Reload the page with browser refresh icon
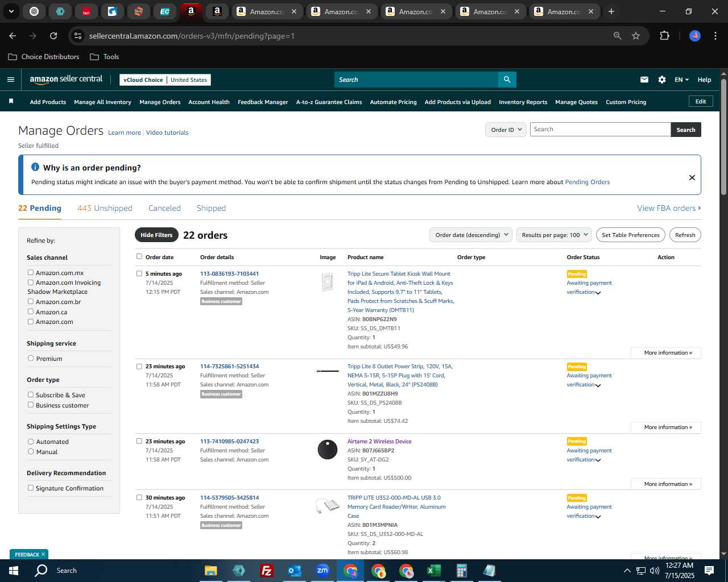 click(x=53, y=36)
